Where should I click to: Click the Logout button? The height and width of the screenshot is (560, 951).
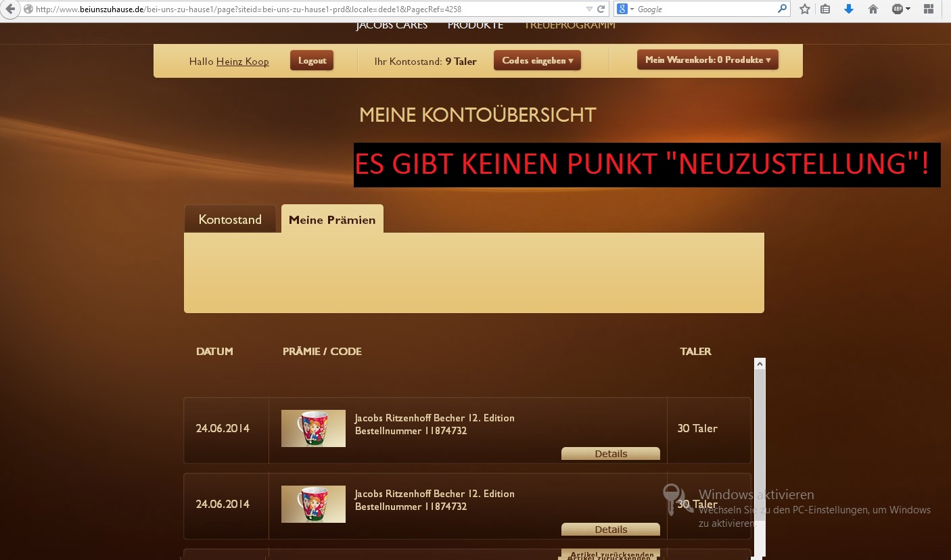[x=312, y=60]
